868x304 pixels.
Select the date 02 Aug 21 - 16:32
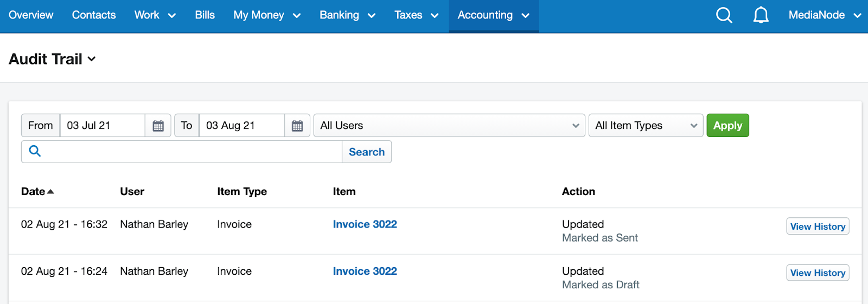pos(64,224)
